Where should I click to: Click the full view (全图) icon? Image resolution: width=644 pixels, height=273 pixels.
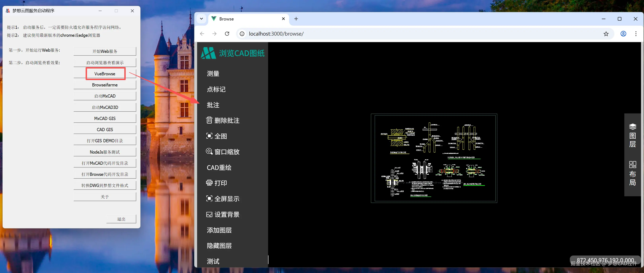tap(209, 136)
